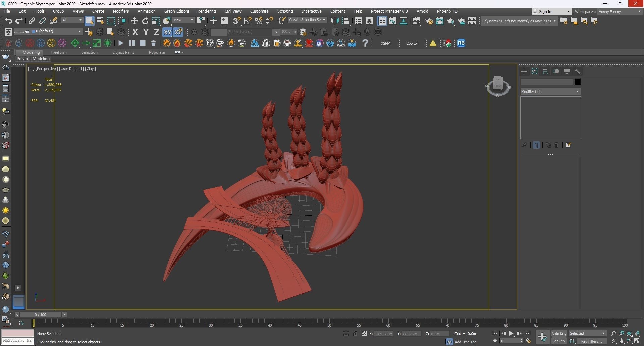Click the black object color swatch
644x349 pixels.
pos(578,82)
